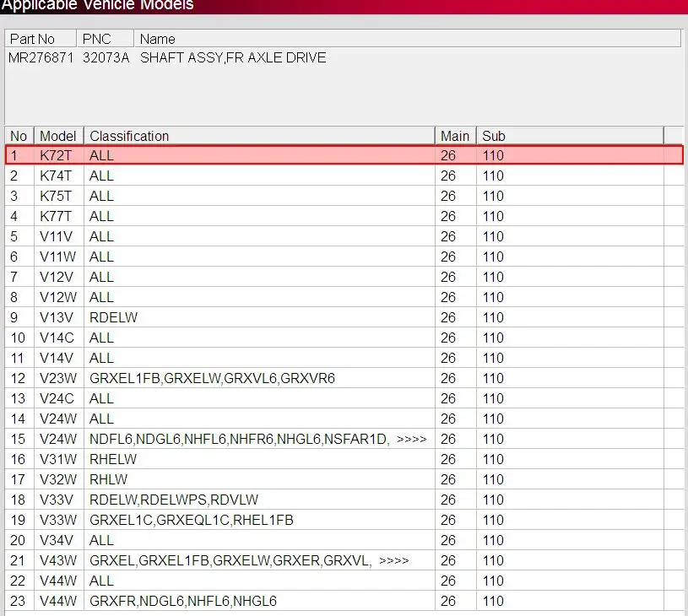The width and height of the screenshot is (688, 616).
Task: Sort by the Model column header
Action: click(x=58, y=136)
